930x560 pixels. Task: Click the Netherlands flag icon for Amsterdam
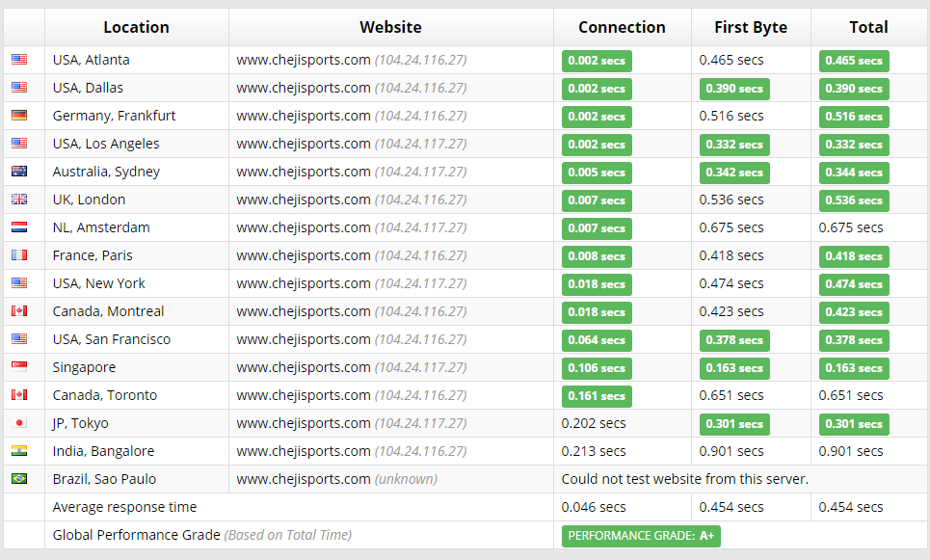[x=19, y=227]
